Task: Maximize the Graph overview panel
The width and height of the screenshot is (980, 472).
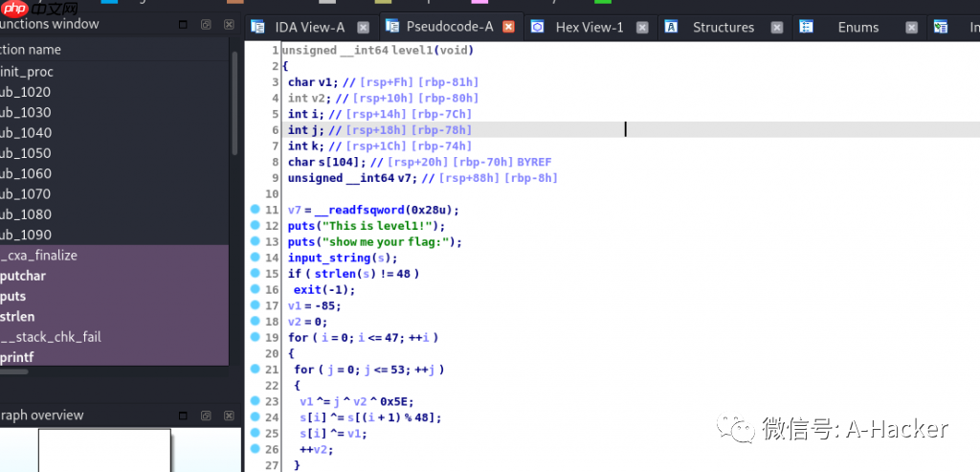Action: [x=183, y=416]
